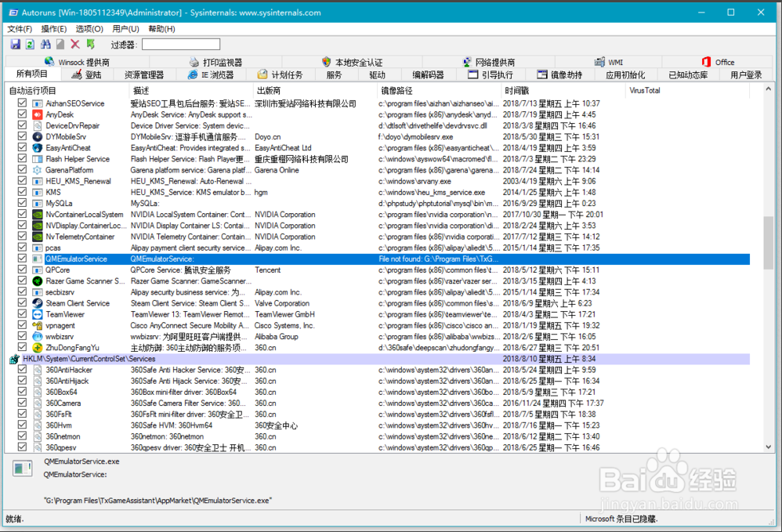Toggle the pcas entry checkbox
The image size is (782, 532).
(x=22, y=248)
